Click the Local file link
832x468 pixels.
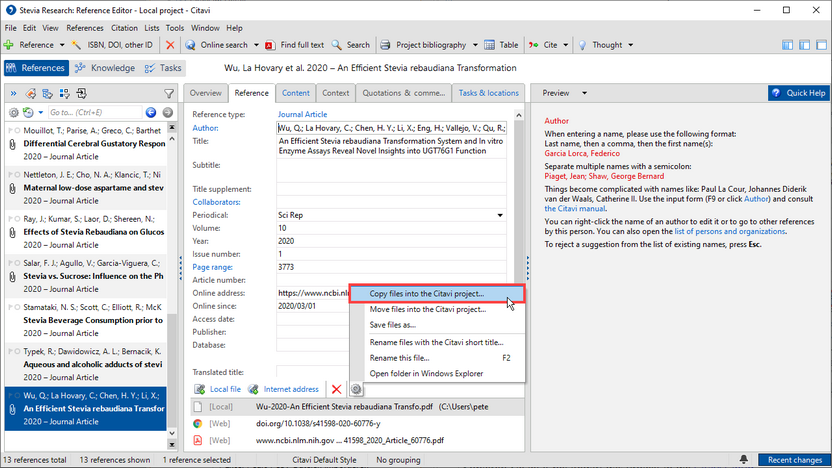[225, 389]
